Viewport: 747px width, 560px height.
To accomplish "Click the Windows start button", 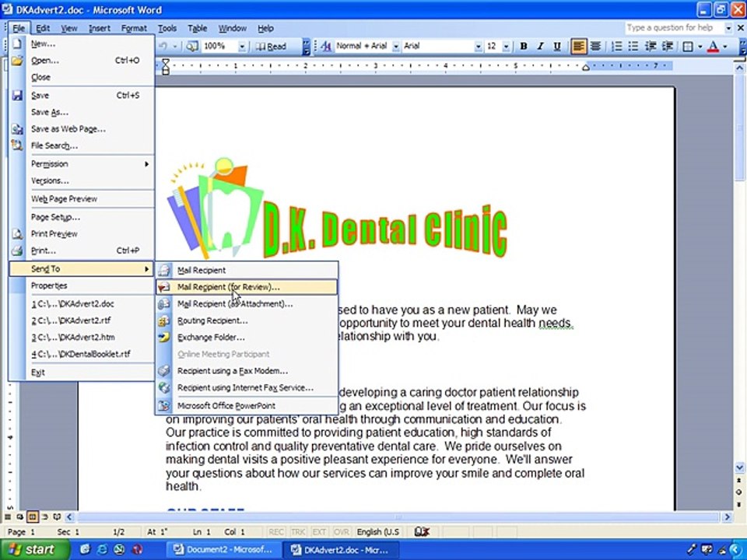I will (34, 550).
